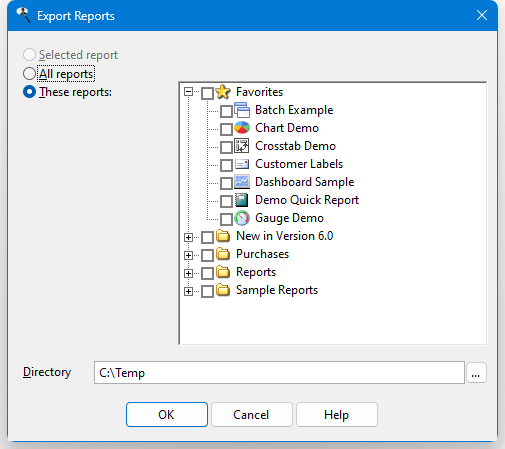Open Help for Export Reports
This screenshot has width=505, height=449.
pos(337,415)
